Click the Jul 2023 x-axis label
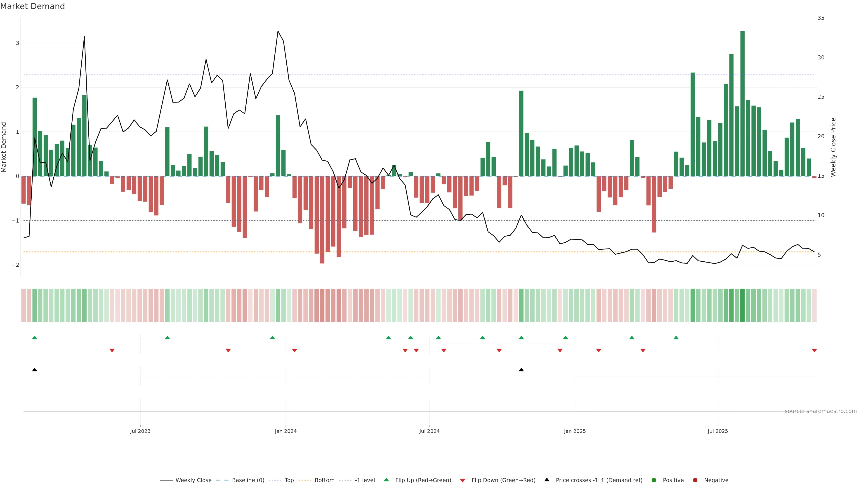The height and width of the screenshot is (488, 868). [140, 431]
